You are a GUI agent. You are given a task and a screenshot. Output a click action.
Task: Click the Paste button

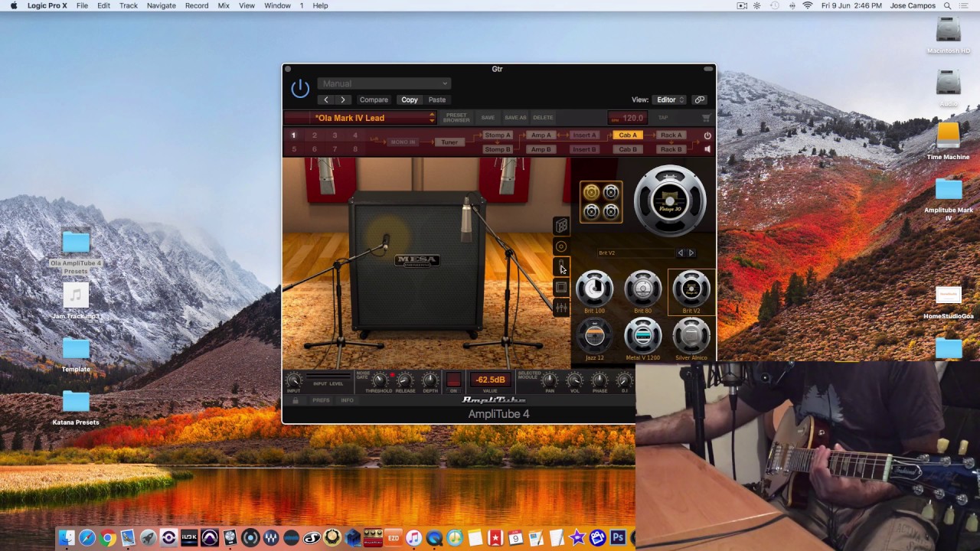pyautogui.click(x=437, y=99)
